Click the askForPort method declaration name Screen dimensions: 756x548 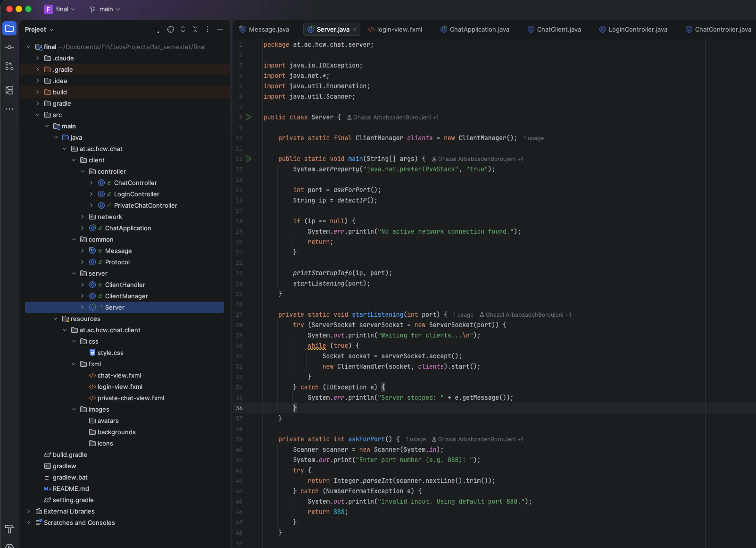tap(366, 439)
